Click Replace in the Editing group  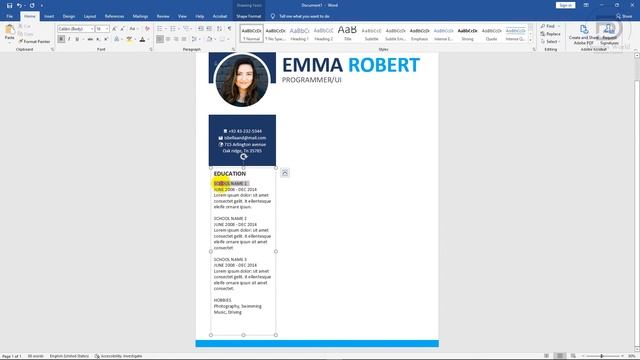[x=550, y=34]
